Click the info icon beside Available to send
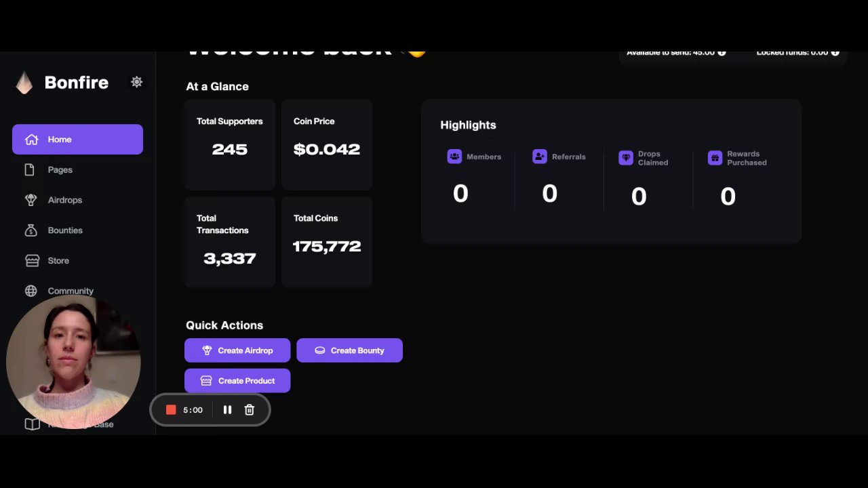Image resolution: width=868 pixels, height=488 pixels. [x=722, y=53]
